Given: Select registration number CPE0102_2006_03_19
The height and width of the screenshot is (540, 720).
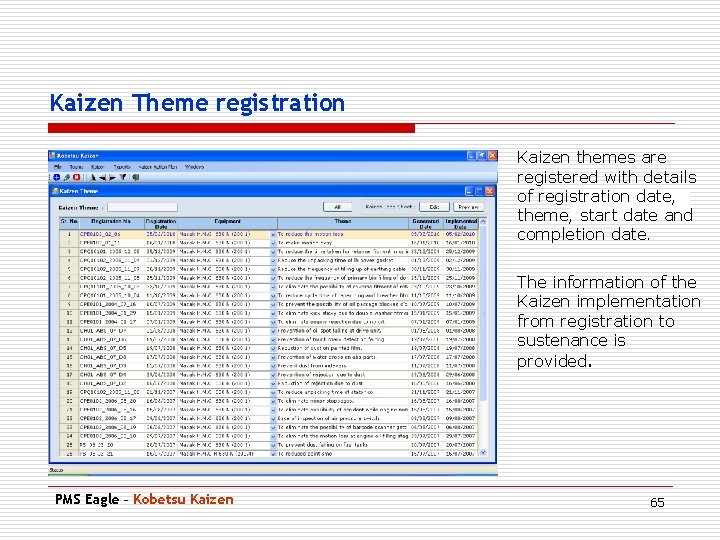Looking at the screenshot, I should (x=108, y=428).
